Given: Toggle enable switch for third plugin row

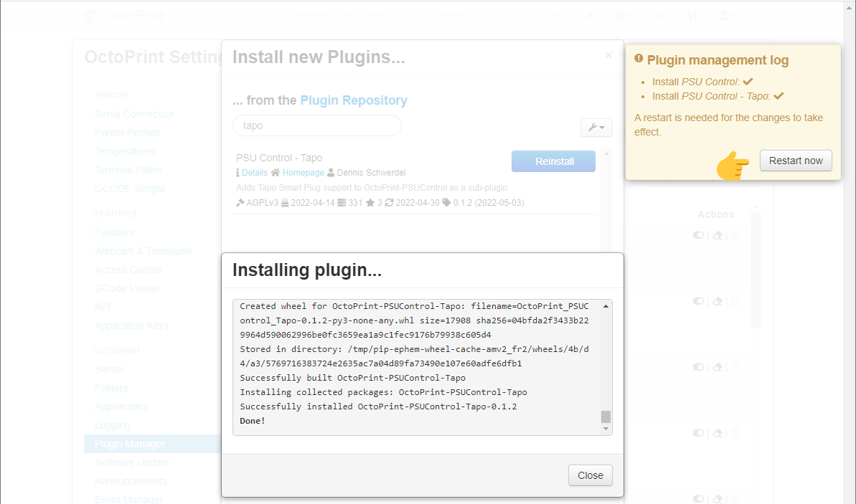Looking at the screenshot, I should point(699,367).
